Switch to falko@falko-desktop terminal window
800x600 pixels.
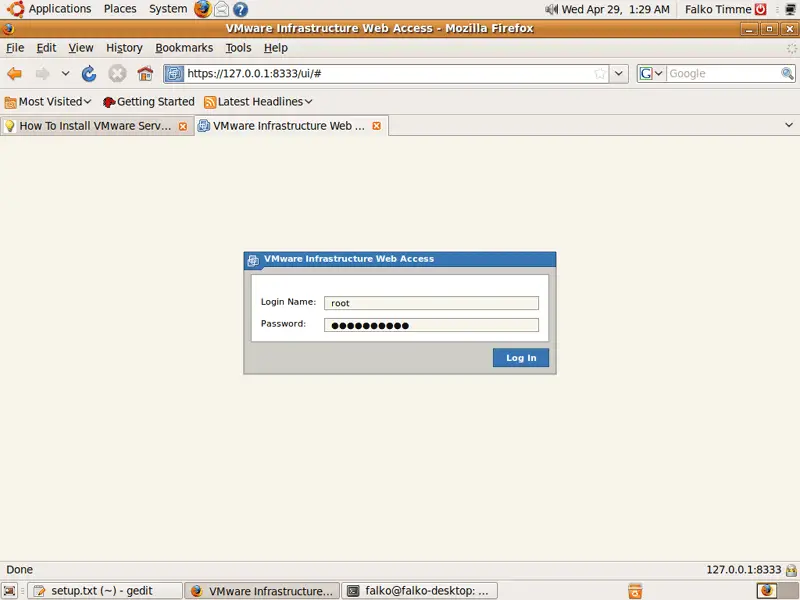pos(419,591)
